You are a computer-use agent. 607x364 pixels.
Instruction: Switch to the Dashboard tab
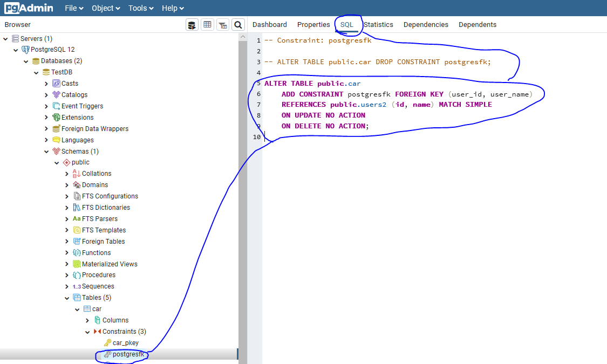click(269, 25)
